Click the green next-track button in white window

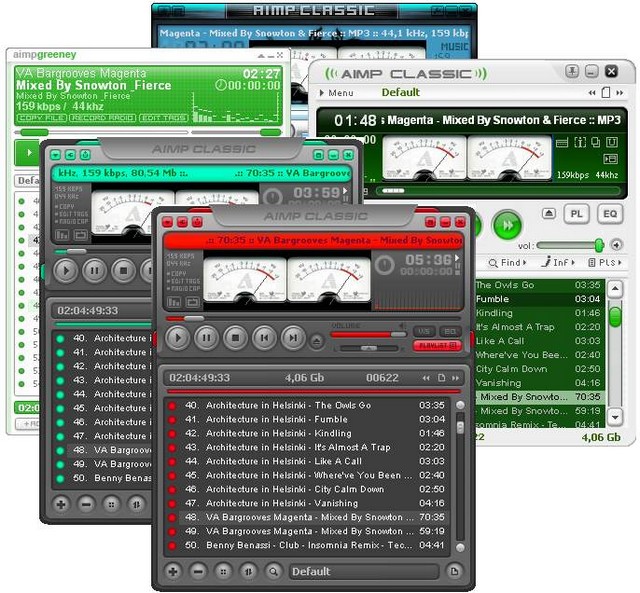(507, 225)
